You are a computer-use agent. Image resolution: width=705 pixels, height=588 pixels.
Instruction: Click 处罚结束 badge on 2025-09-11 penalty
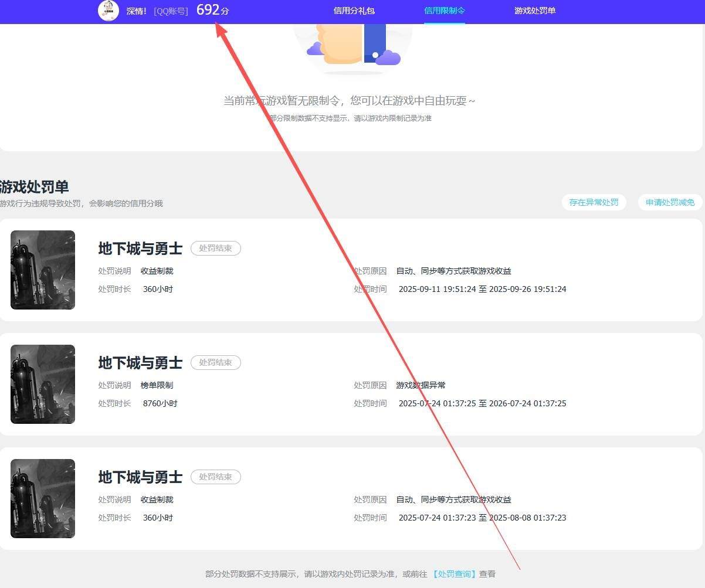point(216,249)
